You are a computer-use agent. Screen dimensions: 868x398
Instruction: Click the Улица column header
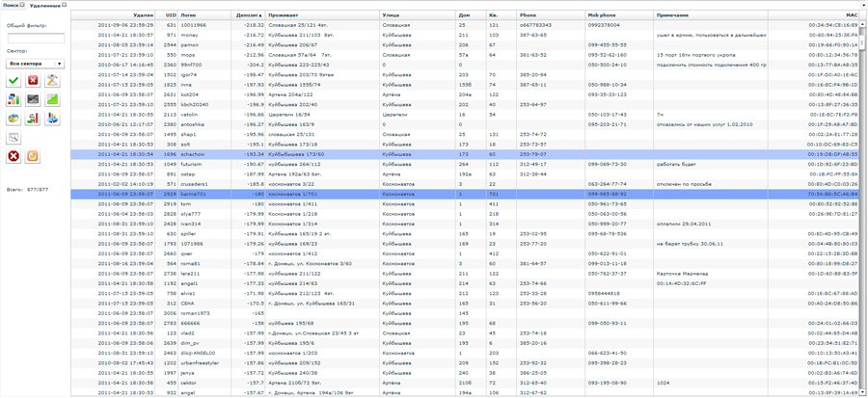391,15
